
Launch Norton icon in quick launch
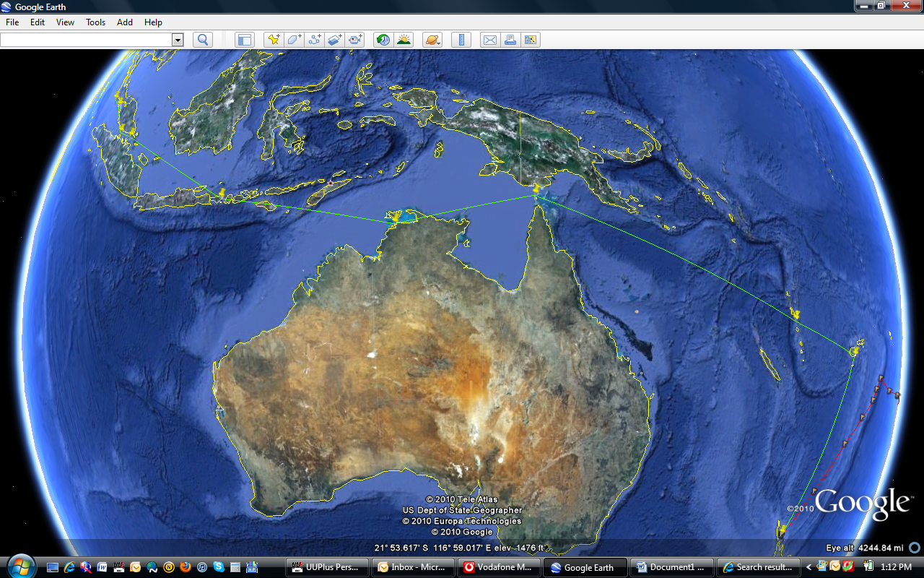coord(169,567)
